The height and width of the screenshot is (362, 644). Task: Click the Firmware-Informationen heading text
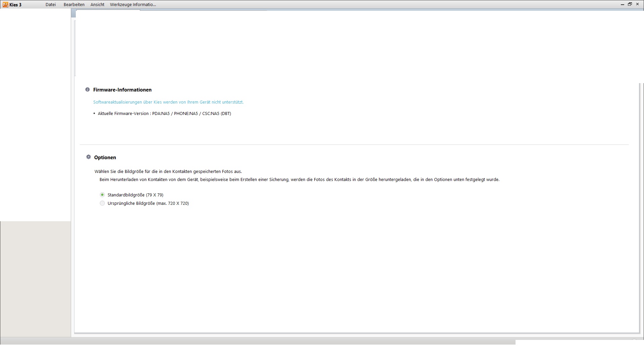coord(122,90)
